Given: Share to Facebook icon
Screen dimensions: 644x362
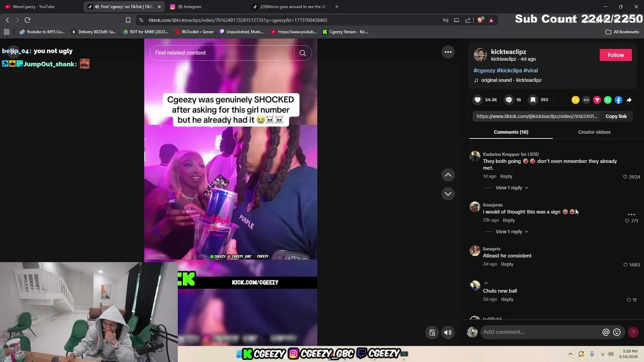Looking at the screenshot, I should tap(618, 100).
